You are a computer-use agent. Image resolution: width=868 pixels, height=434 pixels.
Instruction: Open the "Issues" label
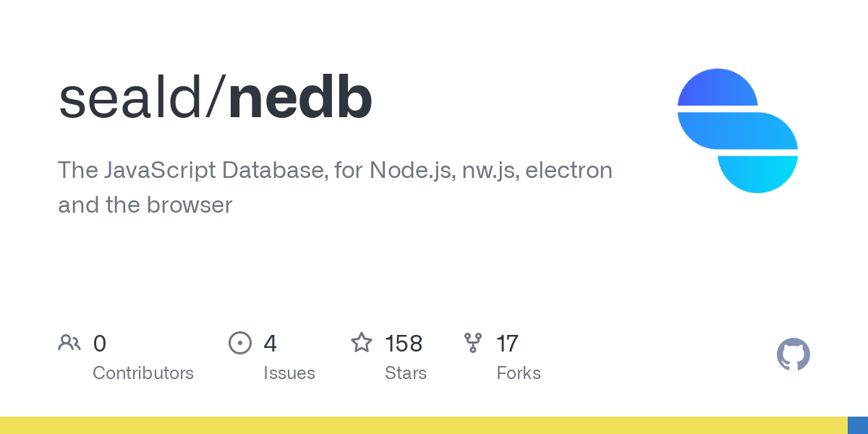pyautogui.click(x=289, y=373)
